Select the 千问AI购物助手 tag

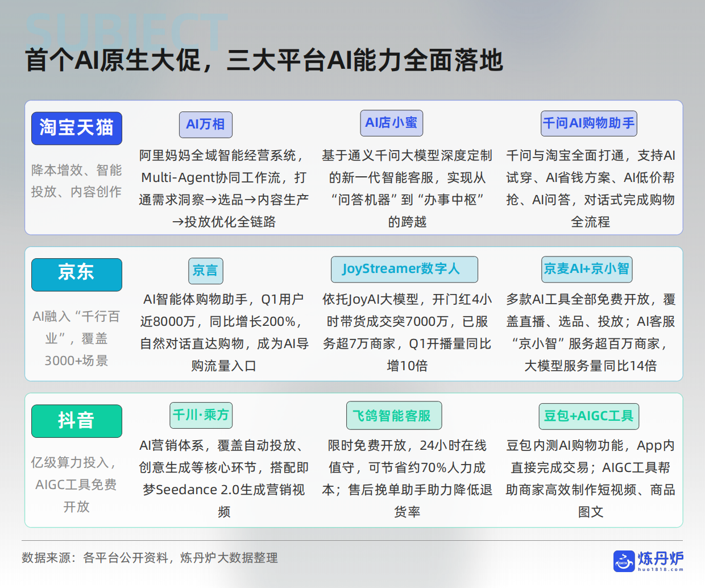coord(589,123)
